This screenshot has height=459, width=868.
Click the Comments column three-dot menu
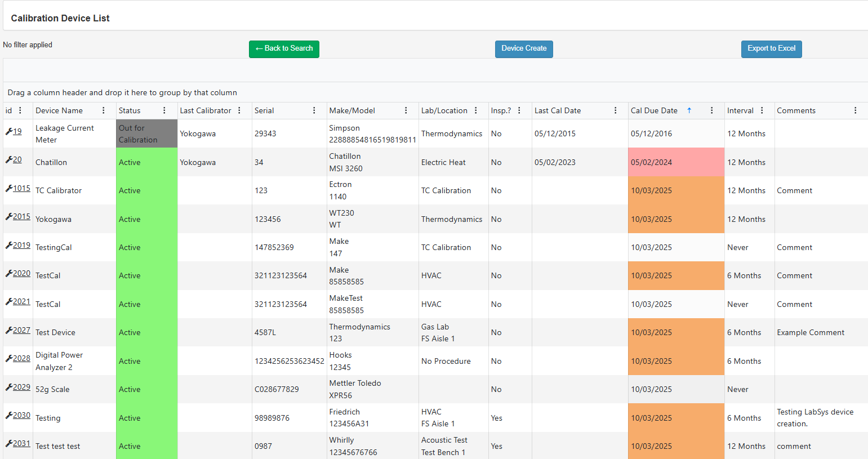[x=855, y=110]
